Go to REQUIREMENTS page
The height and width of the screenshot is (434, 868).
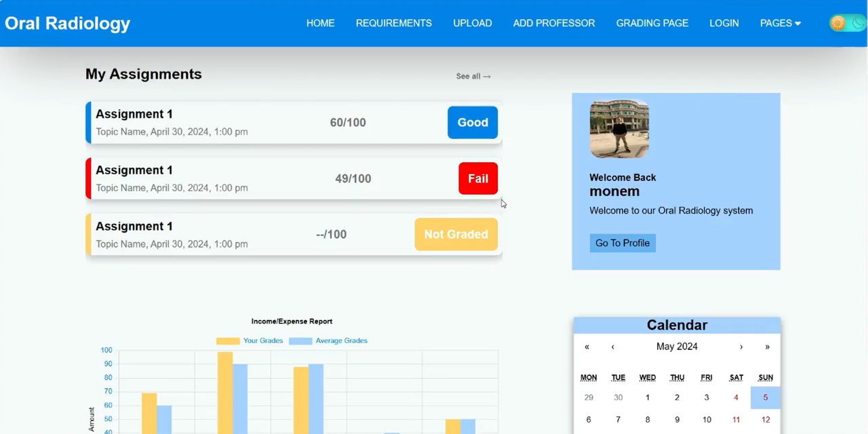tap(394, 23)
